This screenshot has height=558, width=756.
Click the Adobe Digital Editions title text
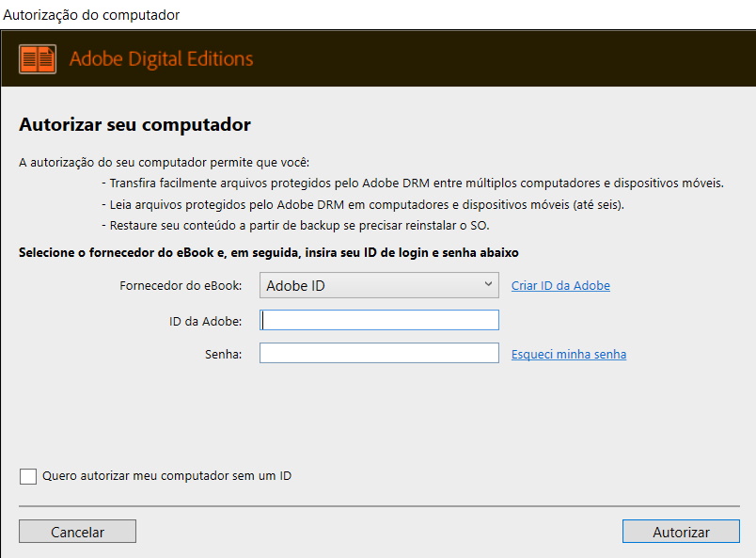pos(161,59)
